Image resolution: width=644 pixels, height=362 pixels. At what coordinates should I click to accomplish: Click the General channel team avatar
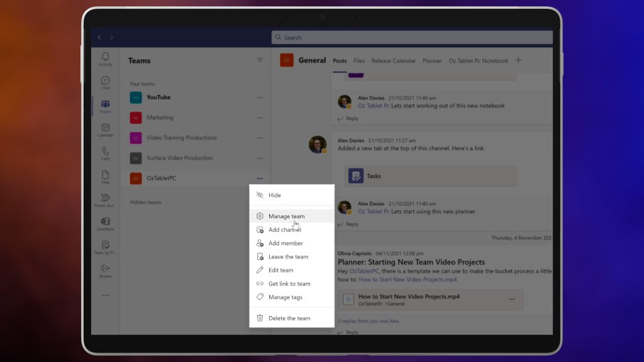point(287,60)
